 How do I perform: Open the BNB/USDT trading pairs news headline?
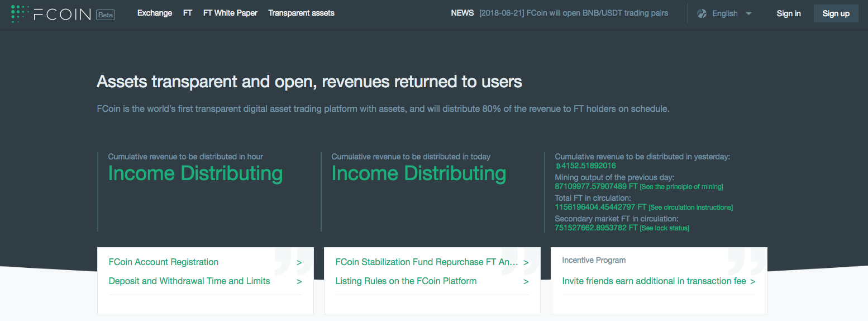pyautogui.click(x=574, y=13)
